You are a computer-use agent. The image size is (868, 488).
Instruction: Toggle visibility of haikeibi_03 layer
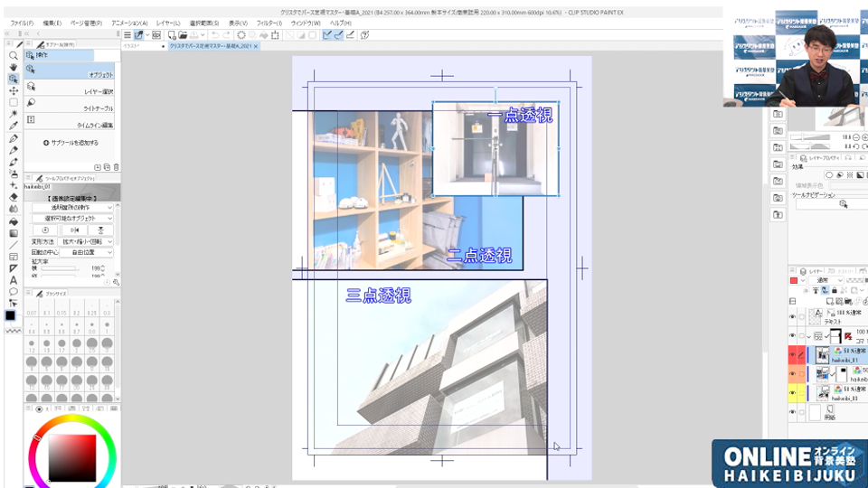click(x=793, y=392)
